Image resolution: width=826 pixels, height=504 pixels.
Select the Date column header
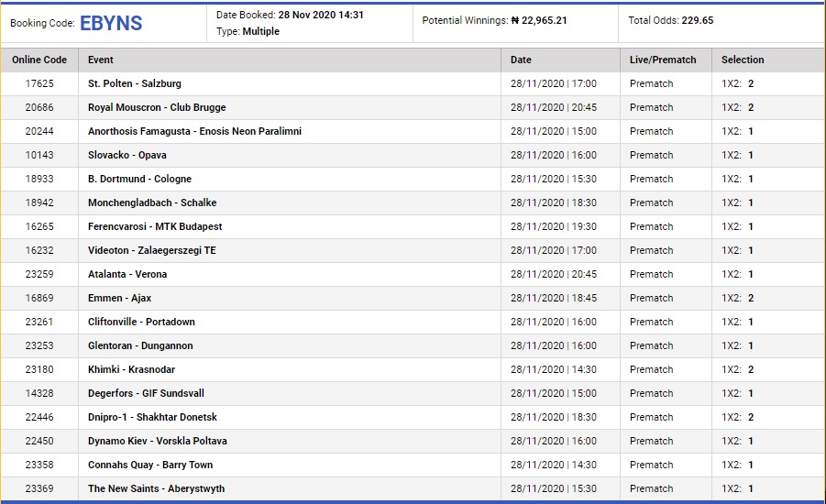pyautogui.click(x=521, y=60)
